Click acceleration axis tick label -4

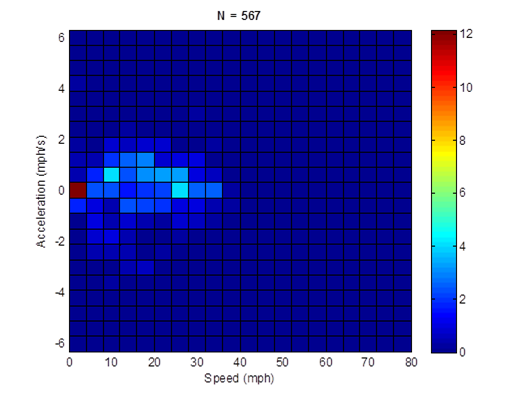click(60, 292)
